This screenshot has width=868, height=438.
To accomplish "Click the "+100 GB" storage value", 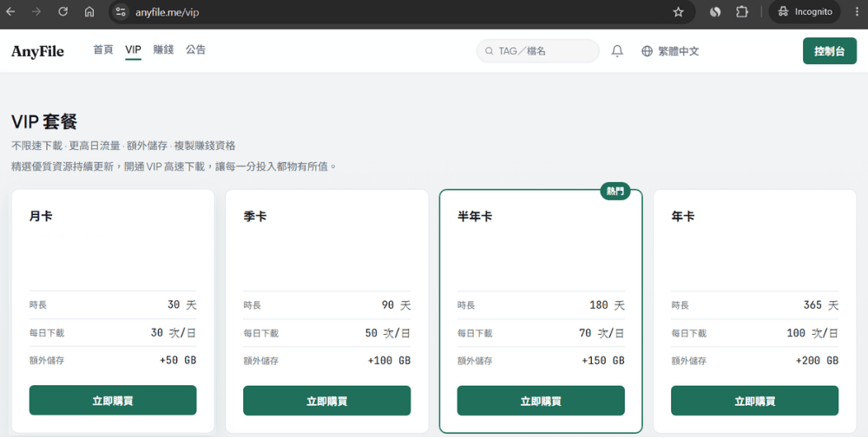I will click(389, 361).
